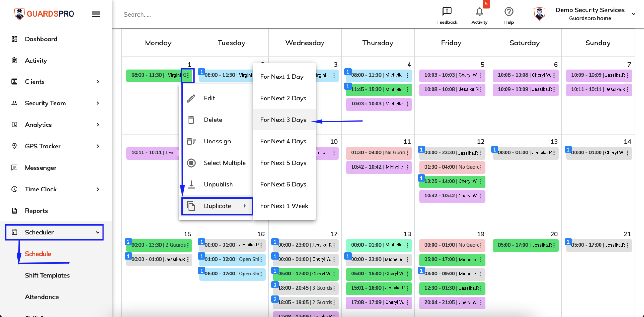This screenshot has height=317, width=644.
Task: Click the Select Multiple radio icon
Action: click(191, 163)
